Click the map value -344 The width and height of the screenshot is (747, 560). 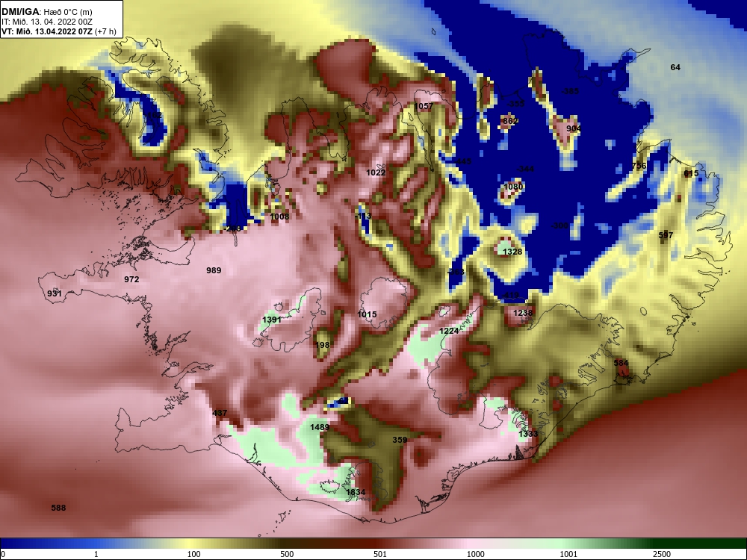click(525, 169)
